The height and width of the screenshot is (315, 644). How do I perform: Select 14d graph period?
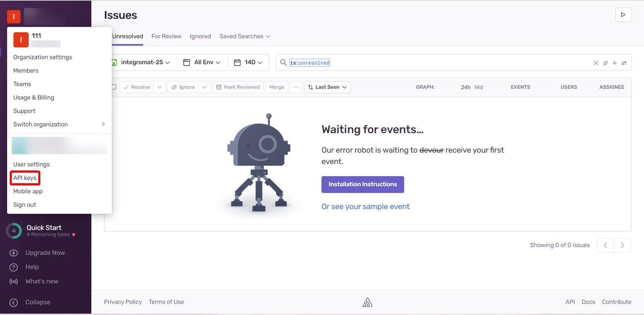[x=479, y=87]
